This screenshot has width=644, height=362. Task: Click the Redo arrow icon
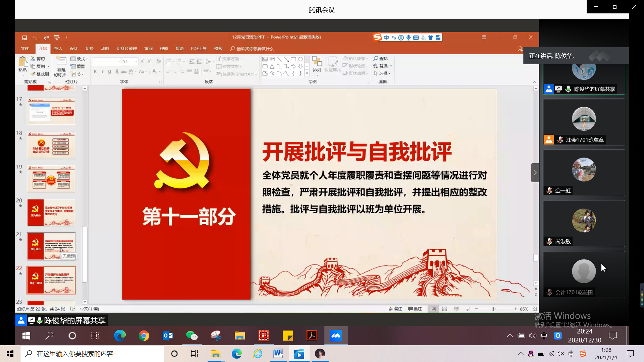click(x=46, y=38)
